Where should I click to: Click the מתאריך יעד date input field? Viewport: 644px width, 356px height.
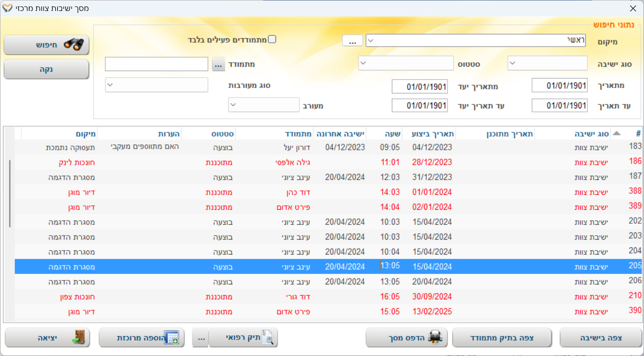click(x=419, y=86)
